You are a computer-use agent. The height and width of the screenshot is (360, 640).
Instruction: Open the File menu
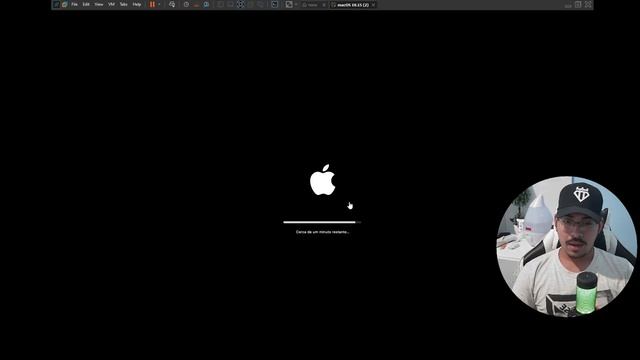[x=74, y=4]
